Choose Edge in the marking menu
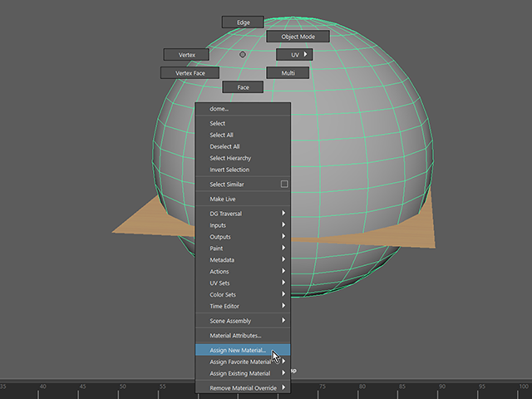532x399 pixels. point(243,22)
